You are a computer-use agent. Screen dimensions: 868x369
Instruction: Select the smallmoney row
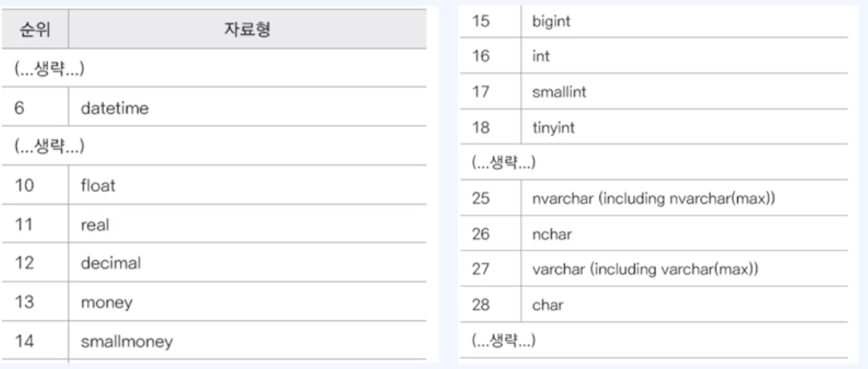pyautogui.click(x=213, y=341)
